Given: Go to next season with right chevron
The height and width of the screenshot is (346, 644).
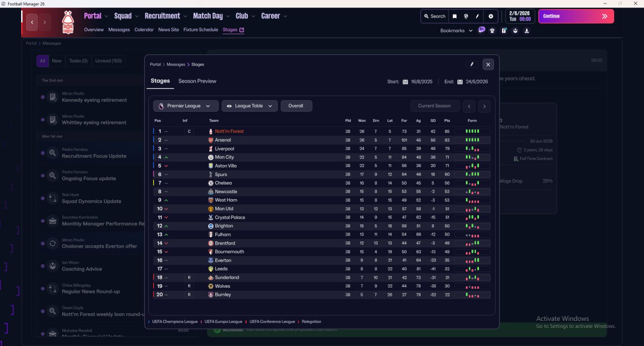Looking at the screenshot, I should click(485, 106).
